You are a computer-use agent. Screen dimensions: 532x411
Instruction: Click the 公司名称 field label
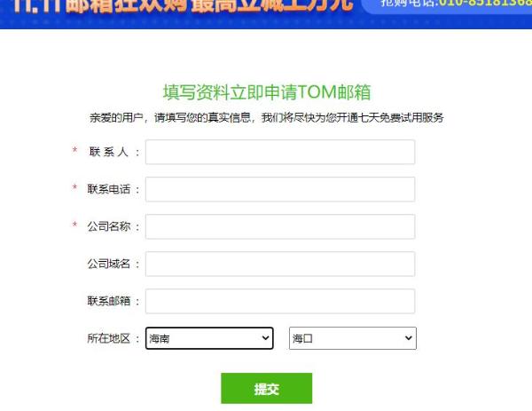(x=108, y=226)
